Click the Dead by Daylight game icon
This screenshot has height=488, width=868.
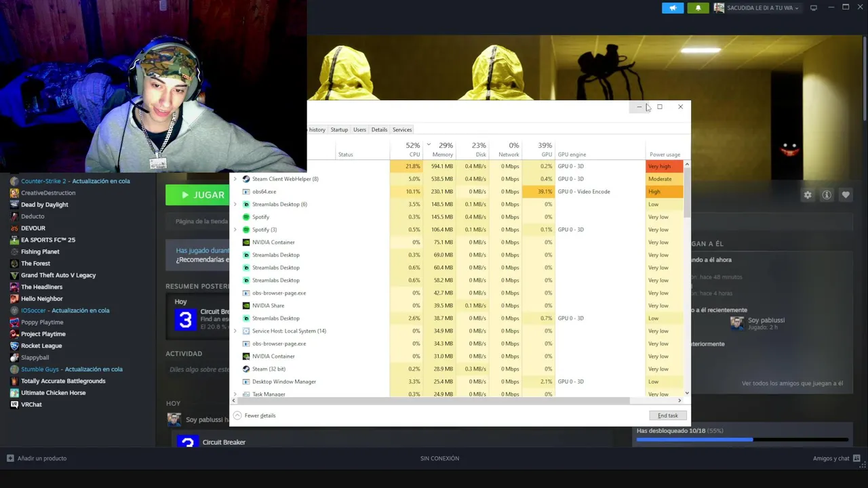14,205
